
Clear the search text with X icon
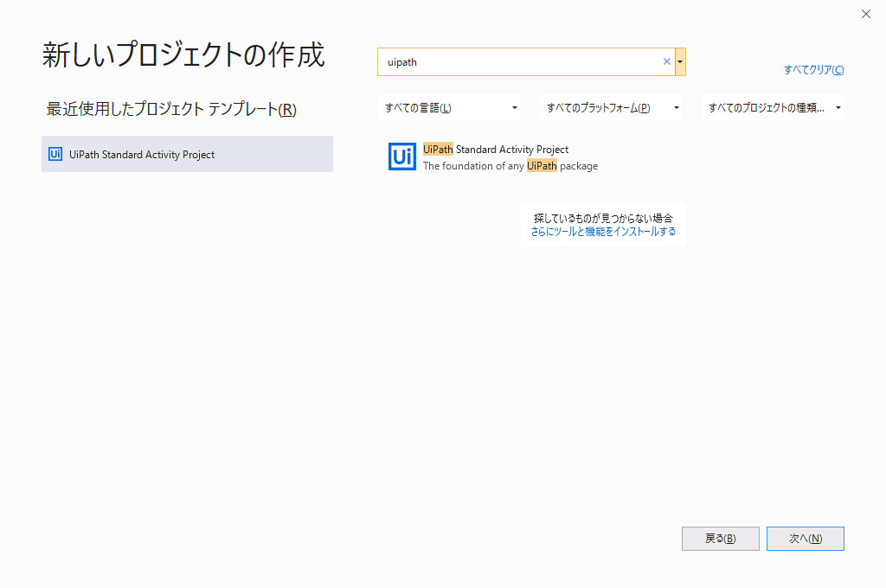point(667,61)
